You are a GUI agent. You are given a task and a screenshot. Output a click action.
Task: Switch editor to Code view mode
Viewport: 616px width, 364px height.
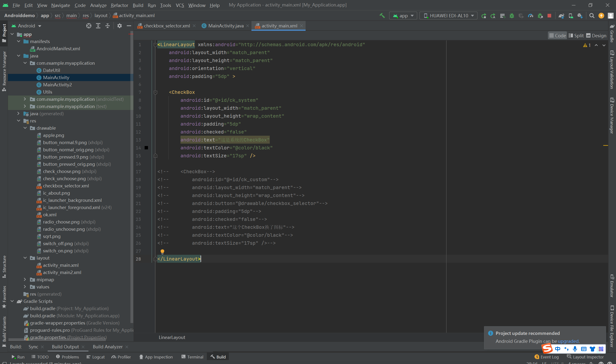557,36
